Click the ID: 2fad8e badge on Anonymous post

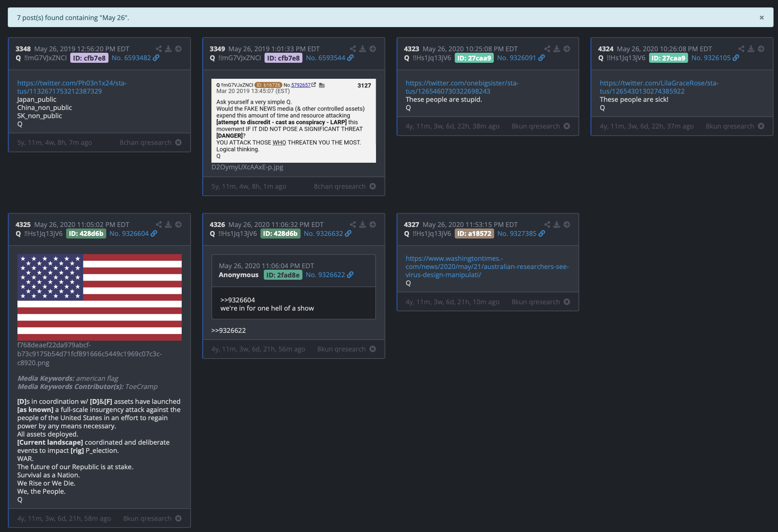pos(283,275)
